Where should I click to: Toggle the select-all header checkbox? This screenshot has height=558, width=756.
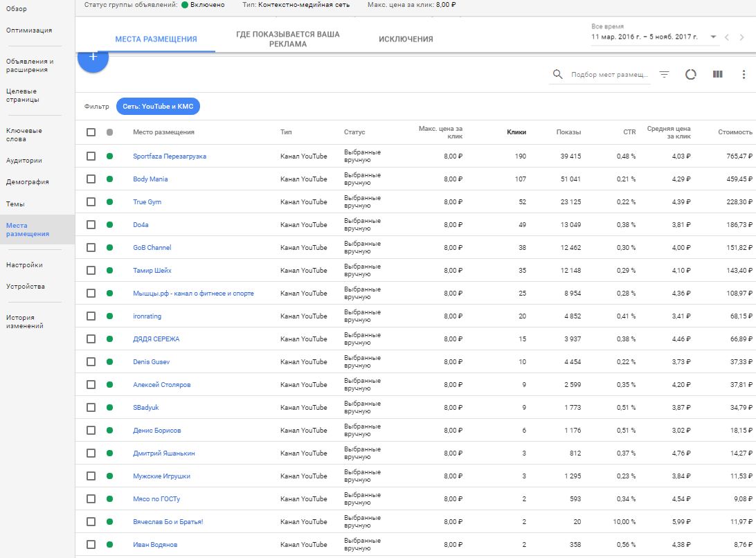click(x=91, y=132)
